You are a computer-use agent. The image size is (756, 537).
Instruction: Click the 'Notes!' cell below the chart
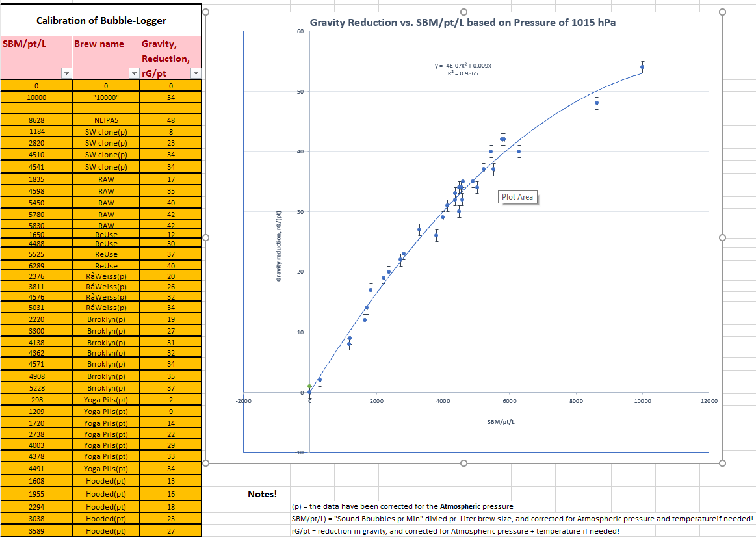(x=263, y=495)
